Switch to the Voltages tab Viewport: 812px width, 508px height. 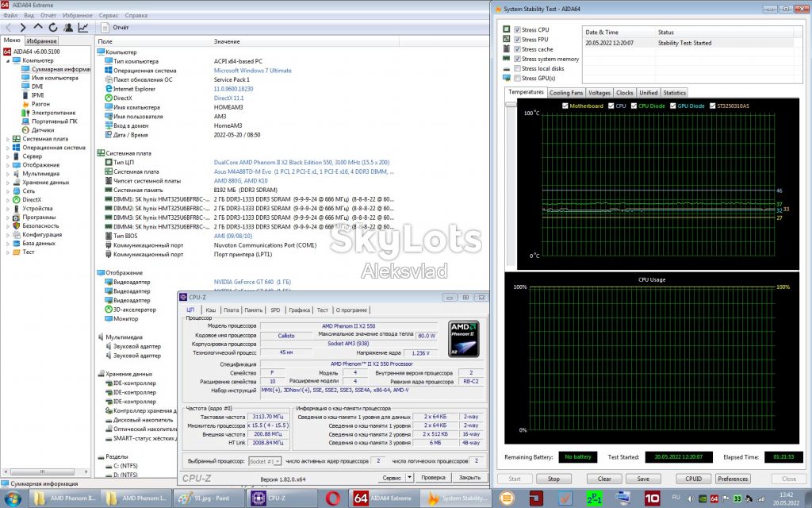pyautogui.click(x=599, y=93)
